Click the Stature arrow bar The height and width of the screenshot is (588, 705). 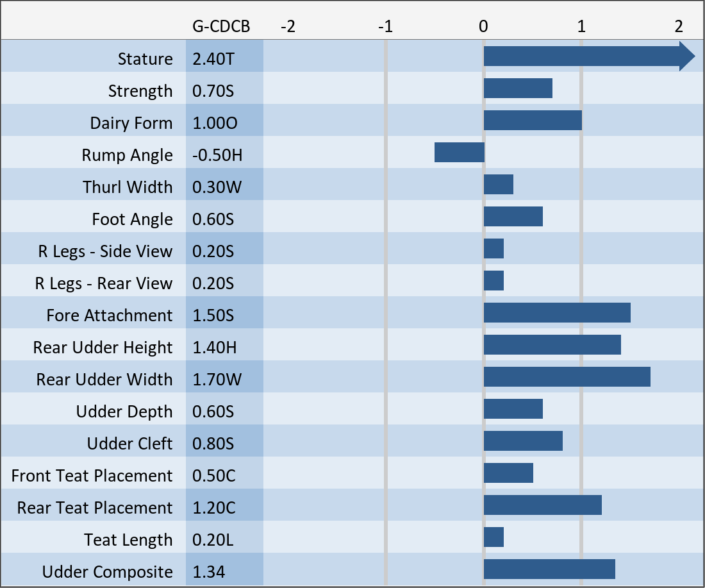point(590,56)
